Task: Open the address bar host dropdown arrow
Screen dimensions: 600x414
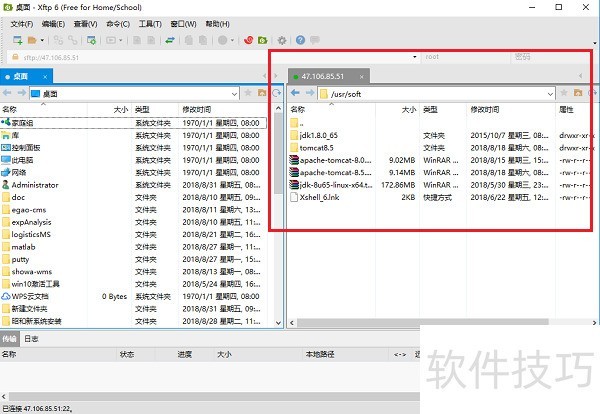Action: (x=414, y=57)
